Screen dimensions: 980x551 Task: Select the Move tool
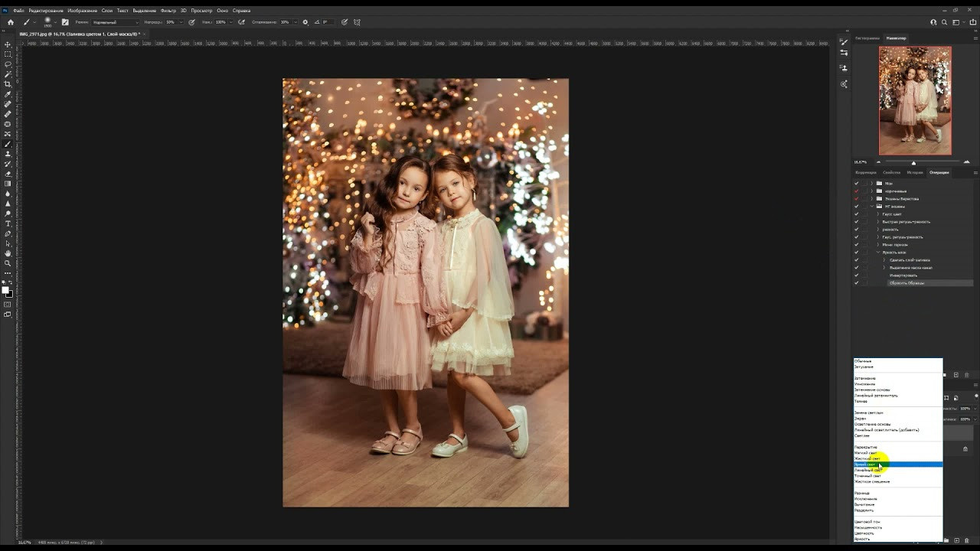(8, 44)
